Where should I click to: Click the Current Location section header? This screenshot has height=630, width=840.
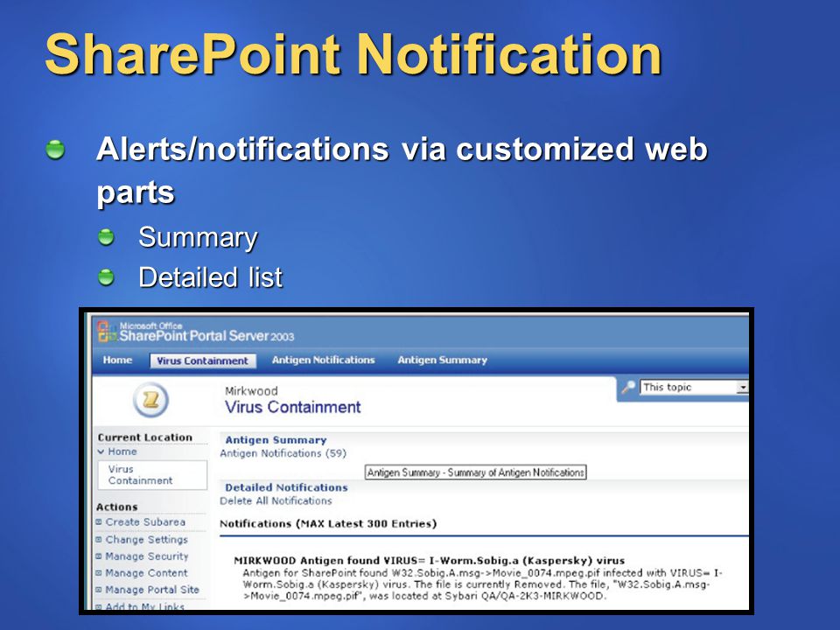point(144,437)
